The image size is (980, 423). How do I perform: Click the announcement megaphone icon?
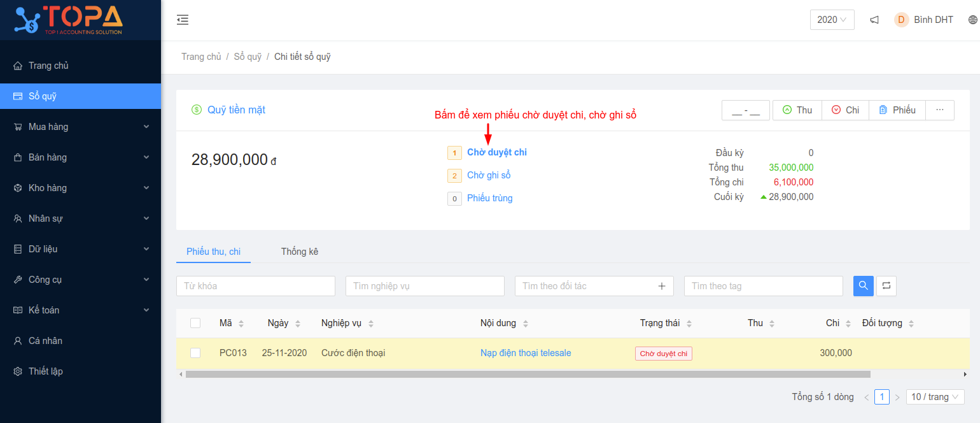click(x=874, y=20)
